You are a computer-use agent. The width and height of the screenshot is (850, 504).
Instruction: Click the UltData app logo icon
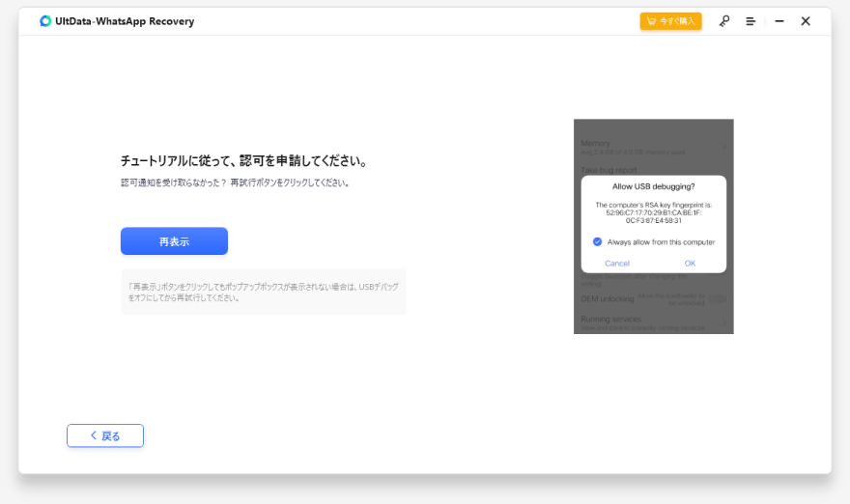click(45, 21)
